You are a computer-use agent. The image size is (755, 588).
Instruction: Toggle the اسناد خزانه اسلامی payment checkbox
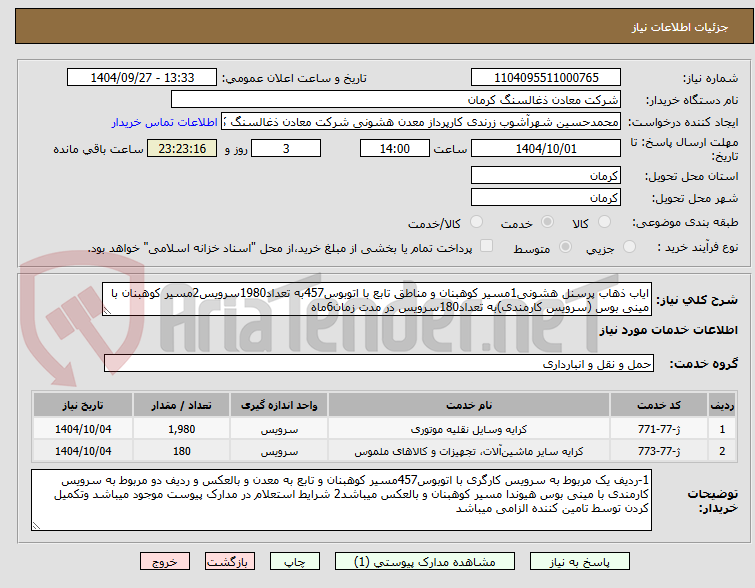pos(486,246)
